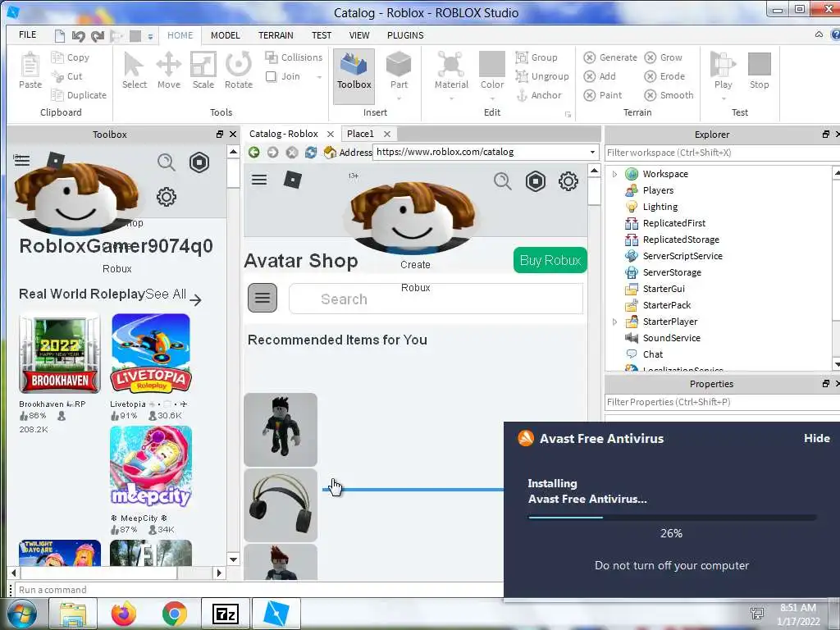Click the browser stop loading icon
This screenshot has height=630, width=840.
291,152
